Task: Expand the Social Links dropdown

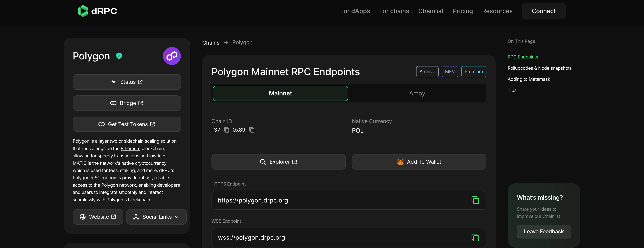Action: (x=156, y=217)
